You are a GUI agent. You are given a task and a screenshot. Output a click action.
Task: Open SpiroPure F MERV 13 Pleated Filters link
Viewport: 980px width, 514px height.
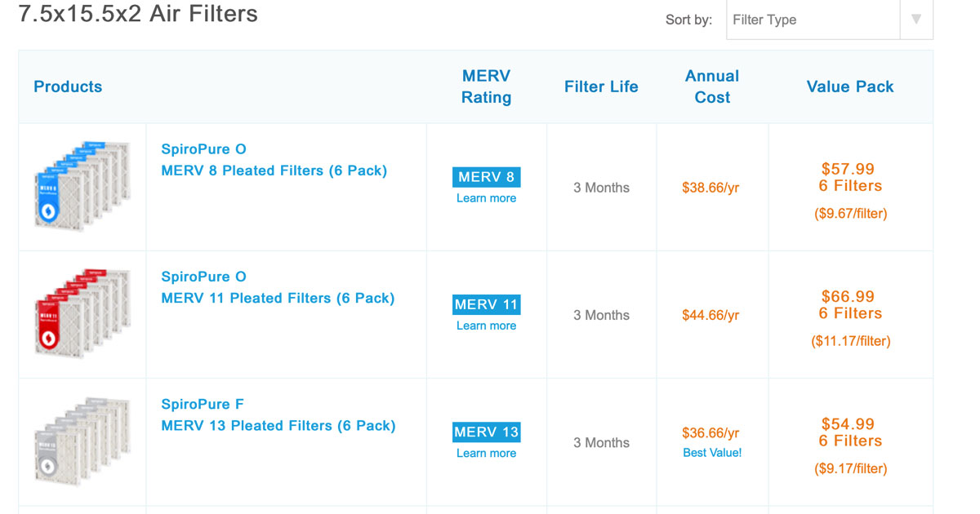278,414
